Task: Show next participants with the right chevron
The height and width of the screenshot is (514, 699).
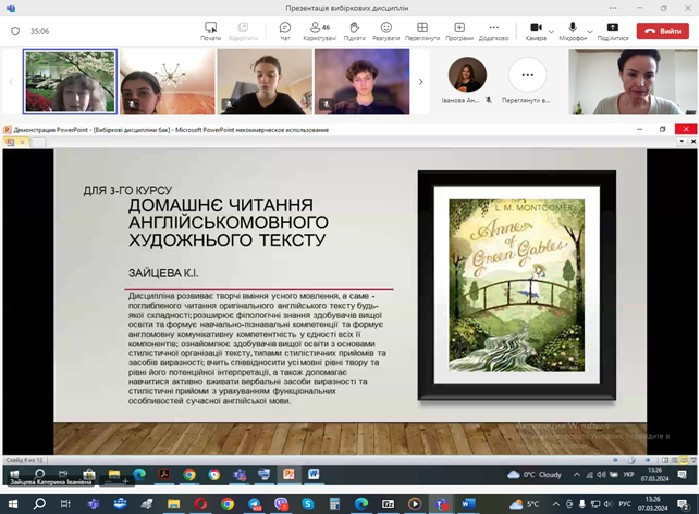Action: coord(420,82)
